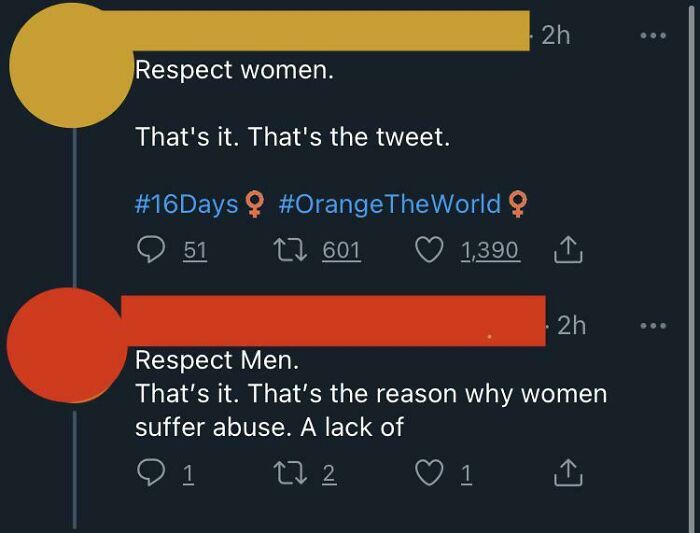Screen dimensions: 700x533
Task: Open replies on the "Respect women" tweet
Action: tap(151, 250)
